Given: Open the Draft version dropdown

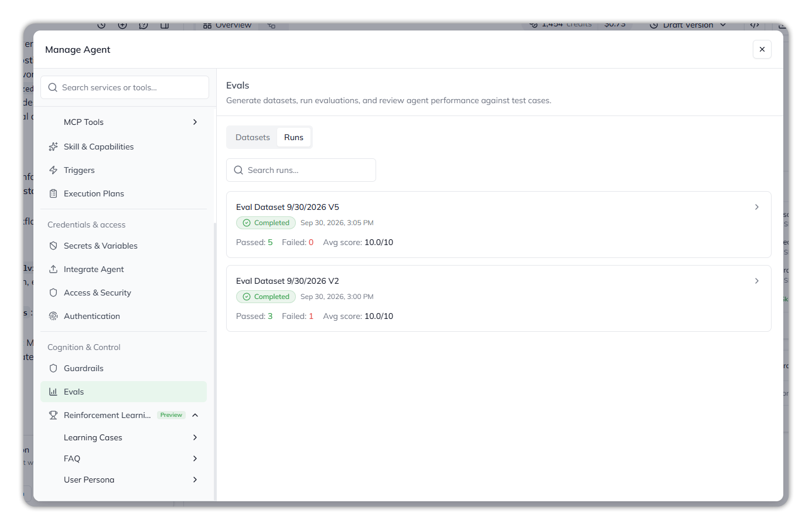Looking at the screenshot, I should pos(688,25).
